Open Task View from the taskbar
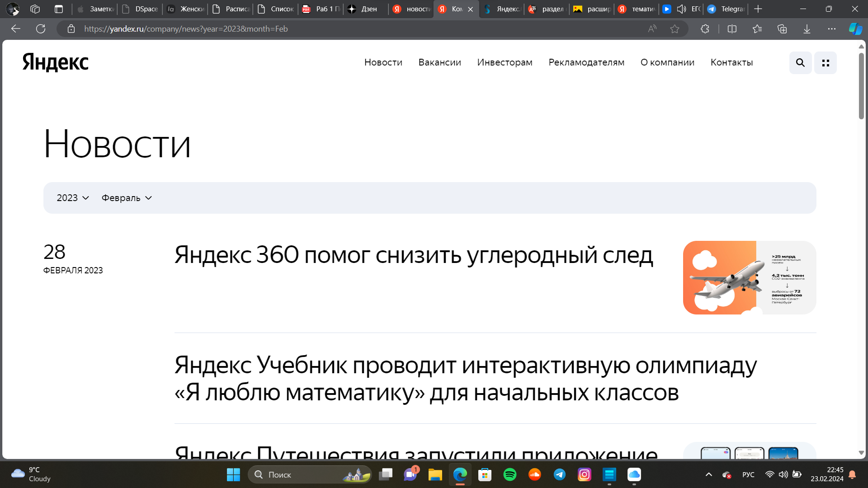 (386, 474)
